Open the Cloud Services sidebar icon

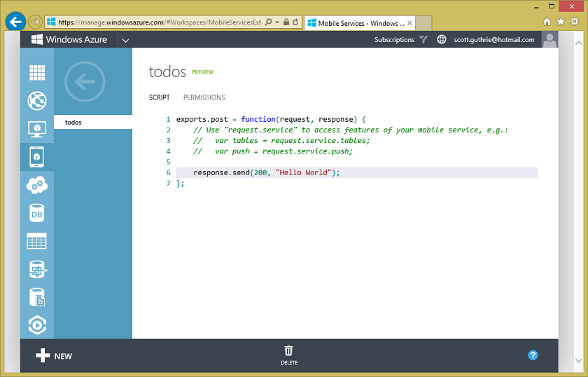37,185
